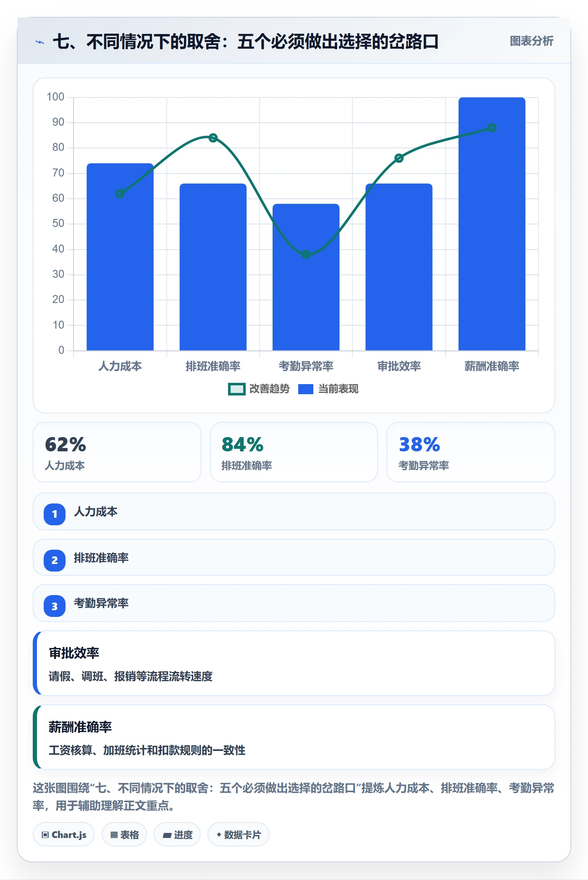
Task: Open the 38% 考勤异常率 data card
Action: [x=471, y=452]
